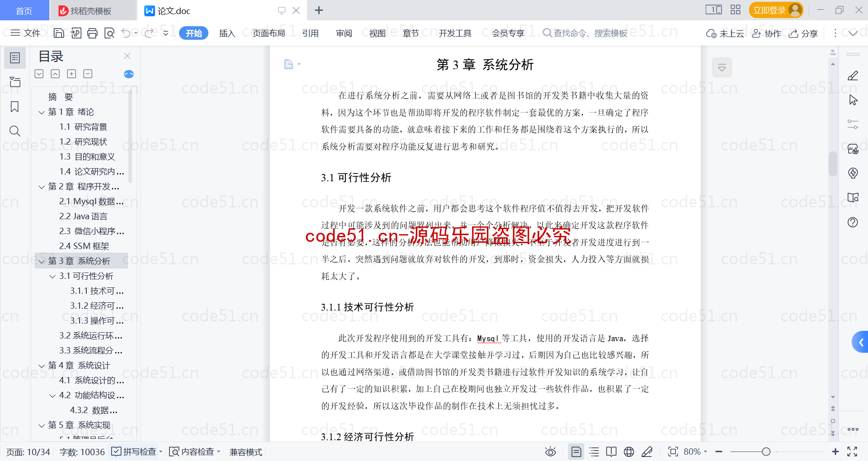This screenshot has width=868, height=461.
Task: Collapse 第 5 章 系统实现 node
Action: (x=42, y=425)
